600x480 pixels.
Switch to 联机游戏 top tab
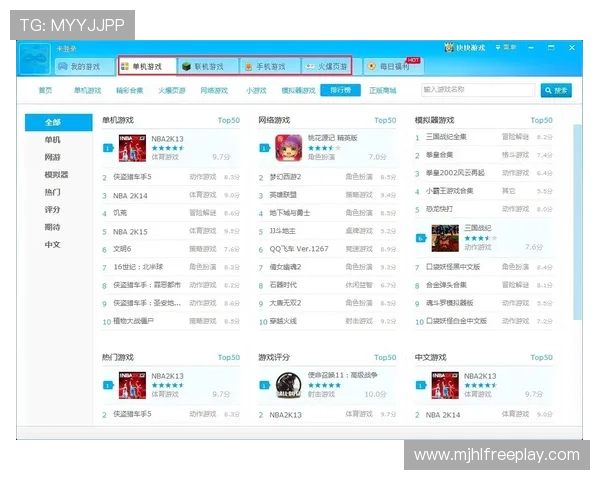tap(208, 67)
